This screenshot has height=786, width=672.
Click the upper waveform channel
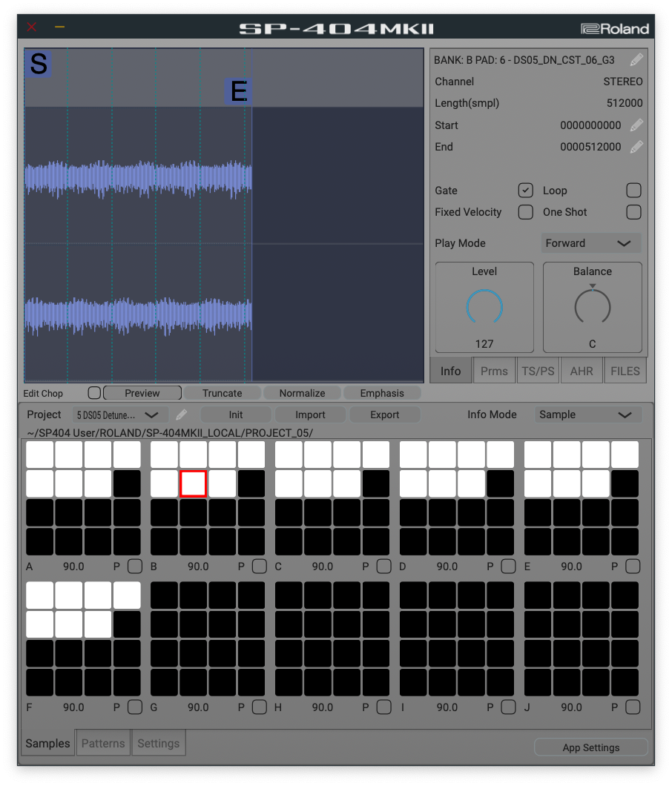pos(138,178)
